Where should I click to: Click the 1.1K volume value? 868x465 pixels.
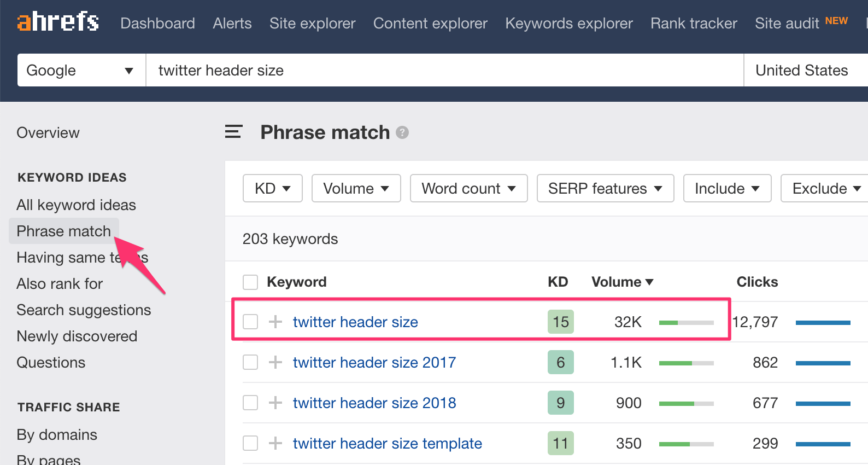626,362
